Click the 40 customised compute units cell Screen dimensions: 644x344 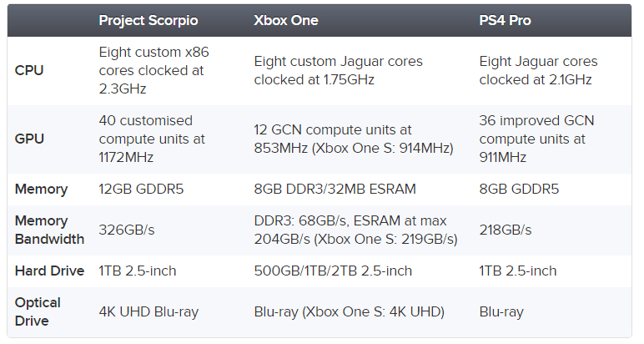click(x=152, y=139)
